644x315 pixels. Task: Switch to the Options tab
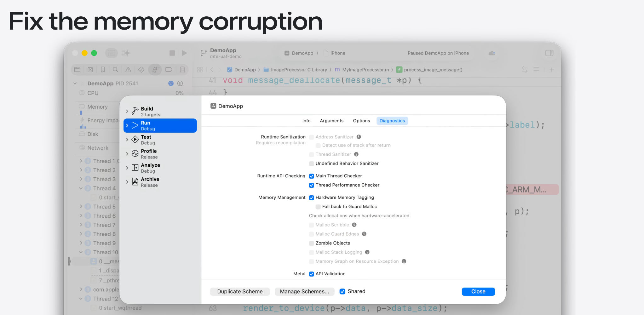click(361, 121)
